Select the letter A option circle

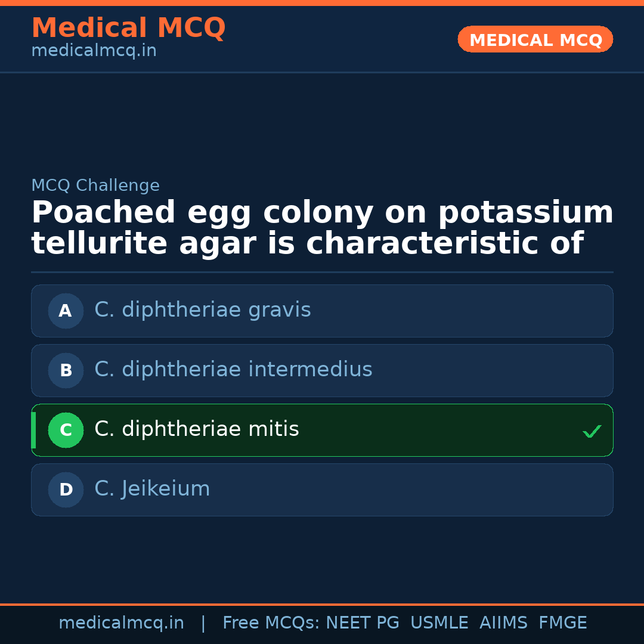[x=66, y=311]
